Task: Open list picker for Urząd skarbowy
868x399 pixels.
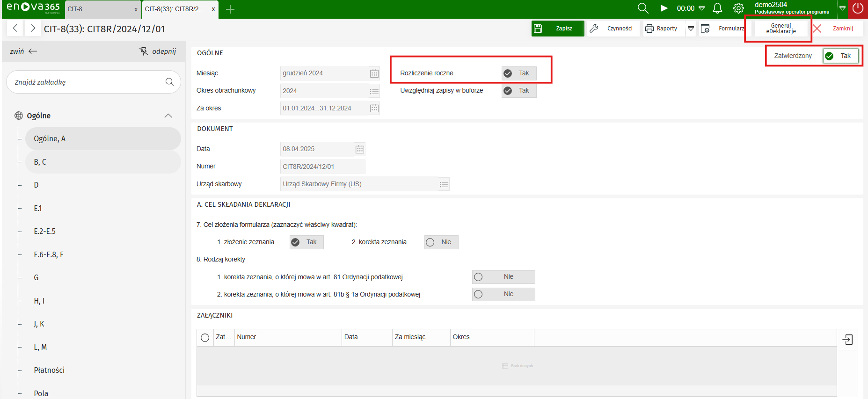Action: [x=444, y=184]
